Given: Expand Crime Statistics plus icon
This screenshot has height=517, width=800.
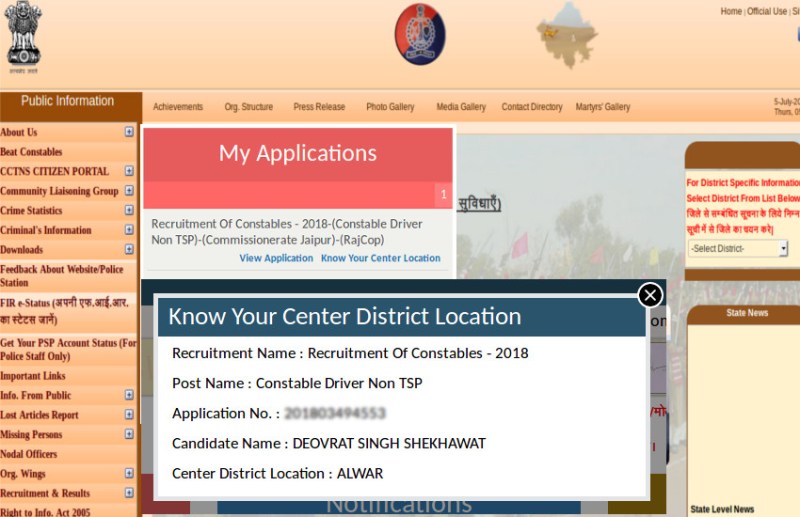Looking at the screenshot, I should point(129,210).
